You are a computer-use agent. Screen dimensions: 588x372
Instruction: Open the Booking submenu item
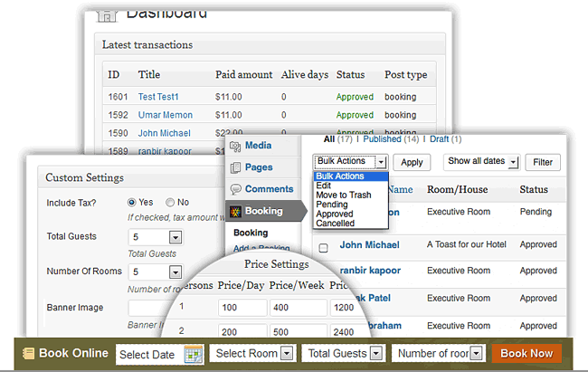(x=251, y=233)
